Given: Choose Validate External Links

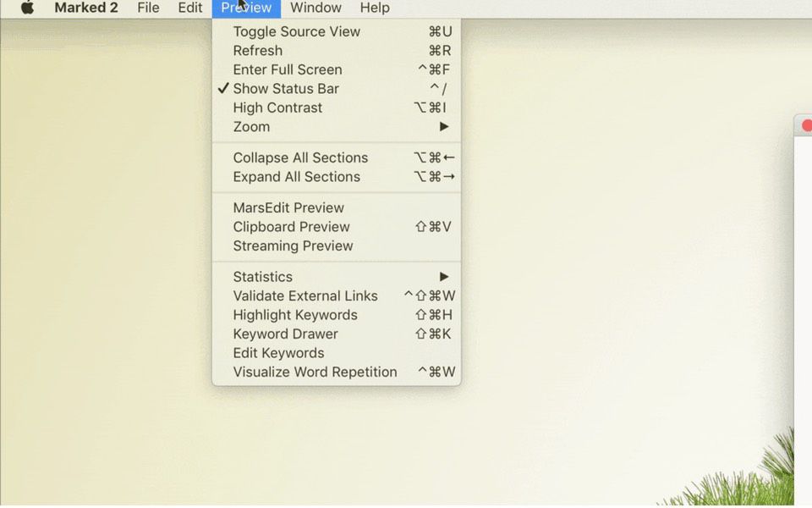Looking at the screenshot, I should tap(337, 296).
